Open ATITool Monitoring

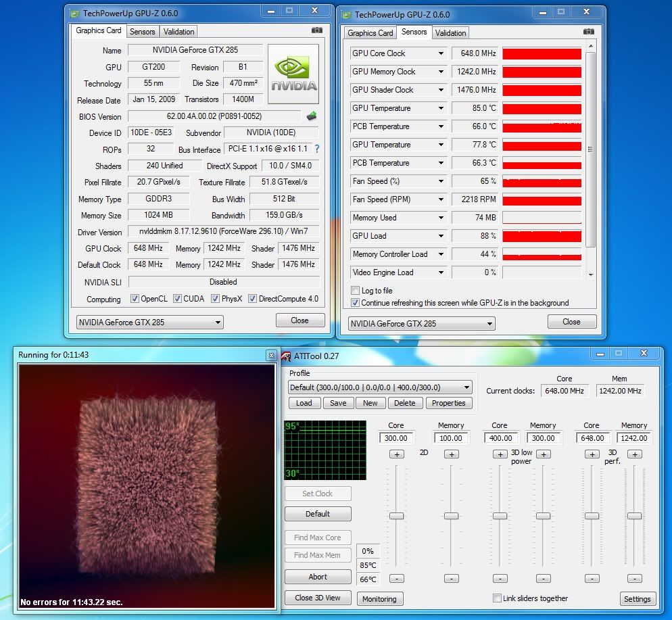(380, 599)
